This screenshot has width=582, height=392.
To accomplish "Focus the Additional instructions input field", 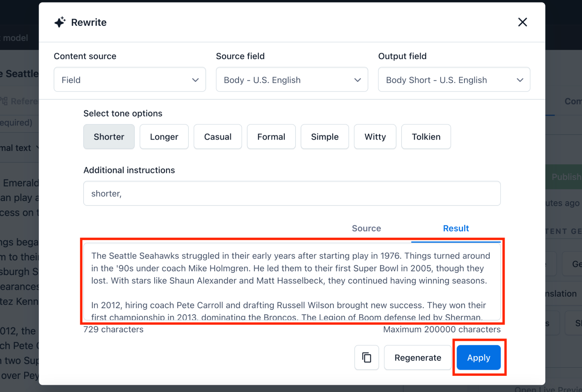I will point(292,193).
